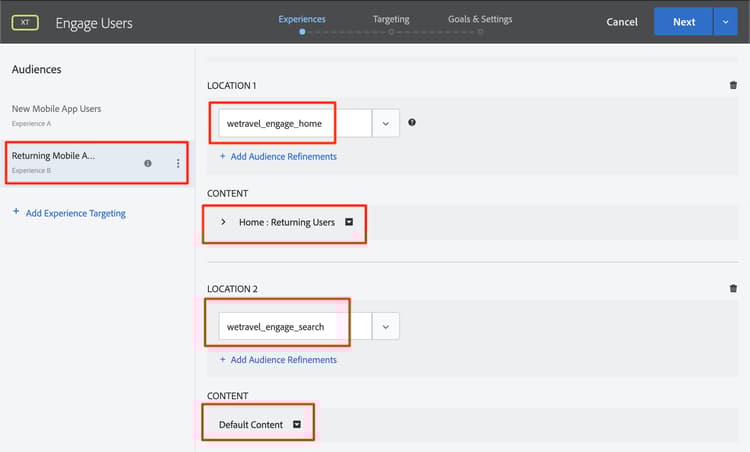Screen dimensions: 750x452
Task: Click Add Experience Targeting link
Action: (76, 213)
